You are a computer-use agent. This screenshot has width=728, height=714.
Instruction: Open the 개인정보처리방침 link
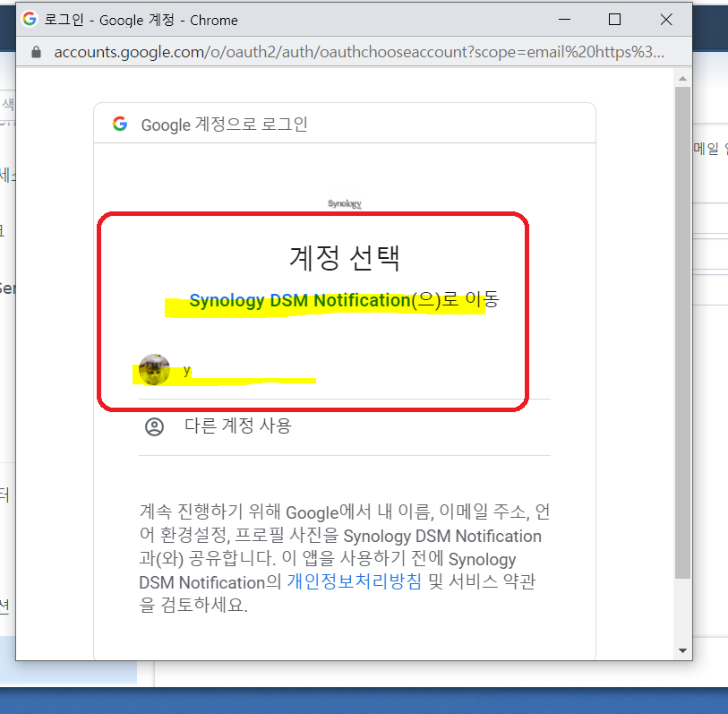click(355, 581)
